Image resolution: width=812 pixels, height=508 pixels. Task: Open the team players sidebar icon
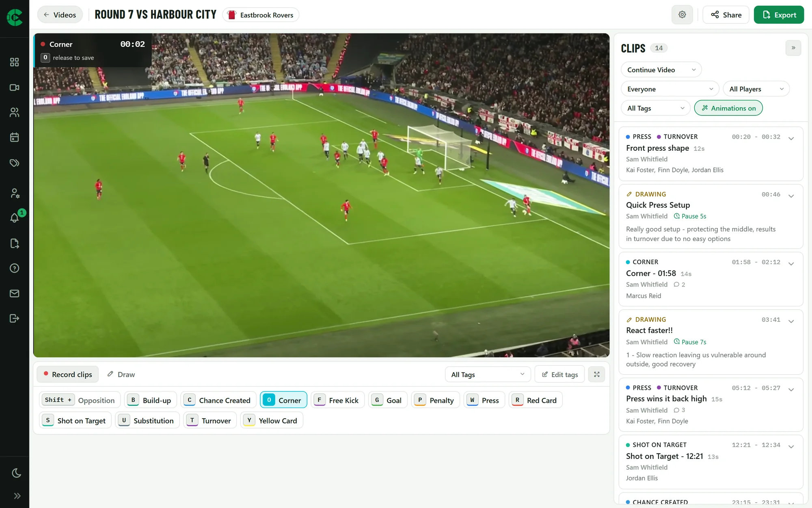(14, 113)
